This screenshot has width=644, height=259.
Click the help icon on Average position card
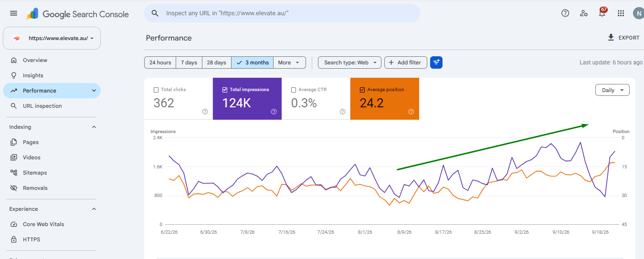pyautogui.click(x=411, y=112)
